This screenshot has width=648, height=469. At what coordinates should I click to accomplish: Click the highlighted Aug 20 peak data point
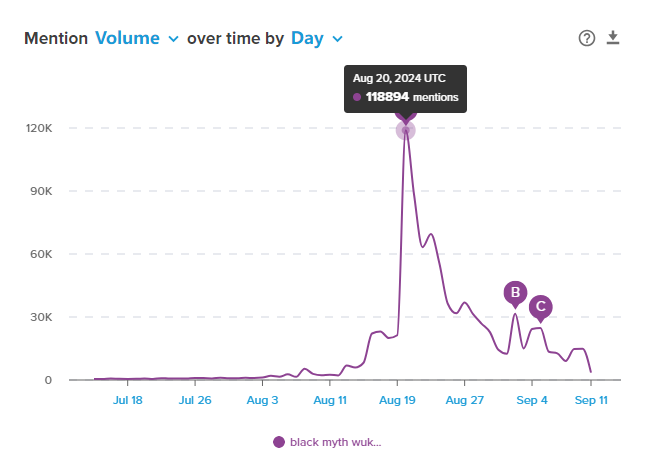click(x=405, y=130)
